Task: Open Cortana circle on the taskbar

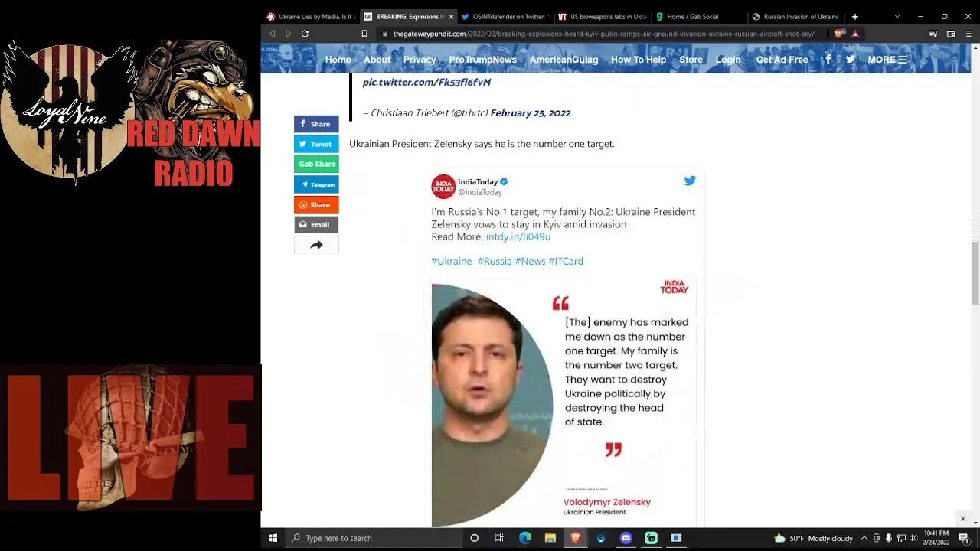Action: pos(474,538)
